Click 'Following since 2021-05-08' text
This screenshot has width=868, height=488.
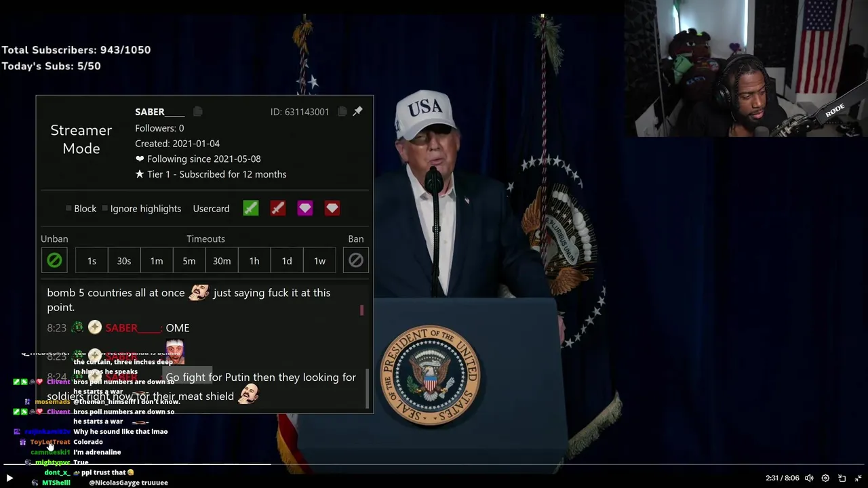[x=197, y=159]
